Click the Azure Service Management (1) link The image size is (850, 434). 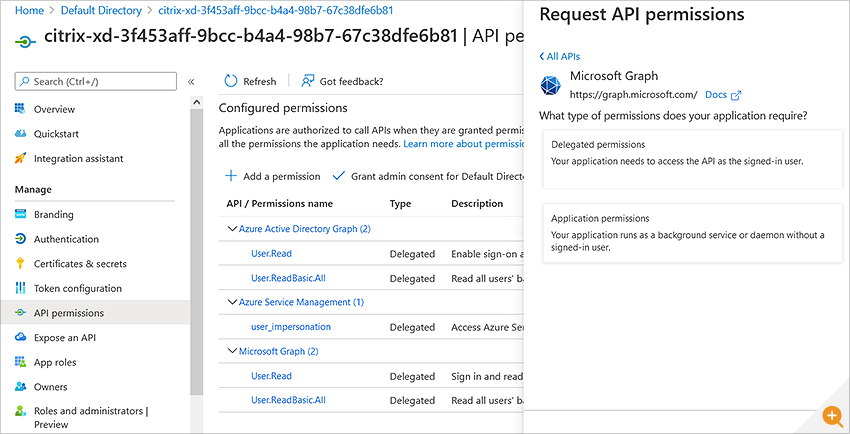(301, 302)
